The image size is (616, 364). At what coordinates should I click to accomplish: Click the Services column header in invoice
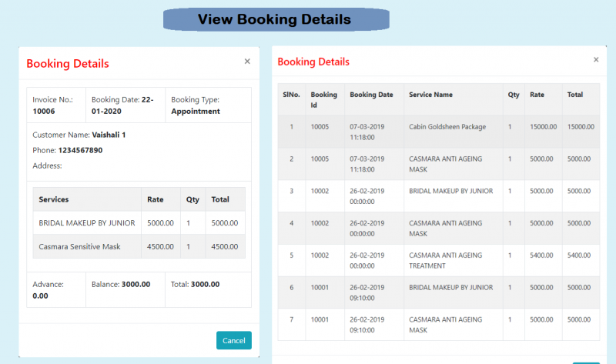[x=54, y=199]
